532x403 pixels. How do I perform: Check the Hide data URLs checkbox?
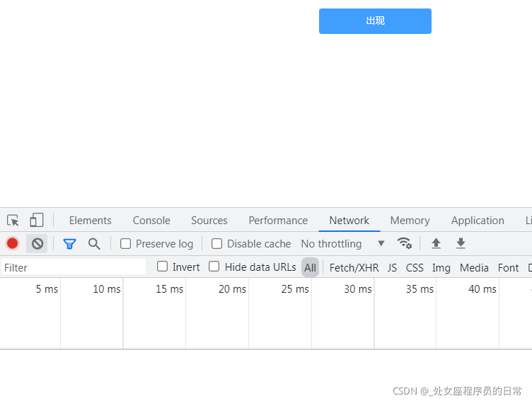click(214, 267)
